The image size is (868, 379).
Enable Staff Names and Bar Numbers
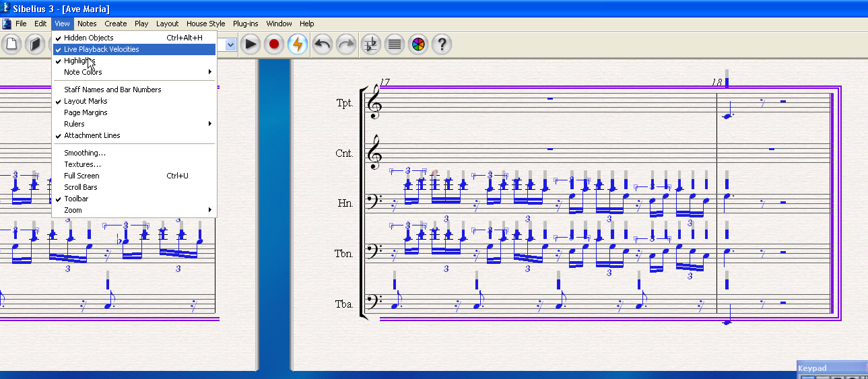134,90
